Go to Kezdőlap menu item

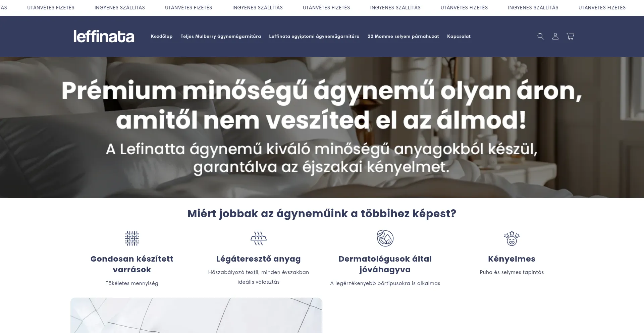pyautogui.click(x=162, y=36)
